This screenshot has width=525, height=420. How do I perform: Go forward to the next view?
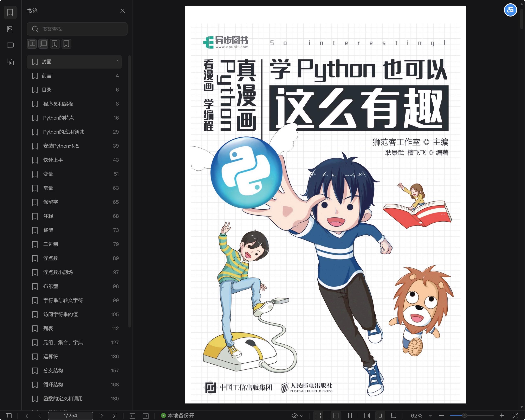[146, 416]
